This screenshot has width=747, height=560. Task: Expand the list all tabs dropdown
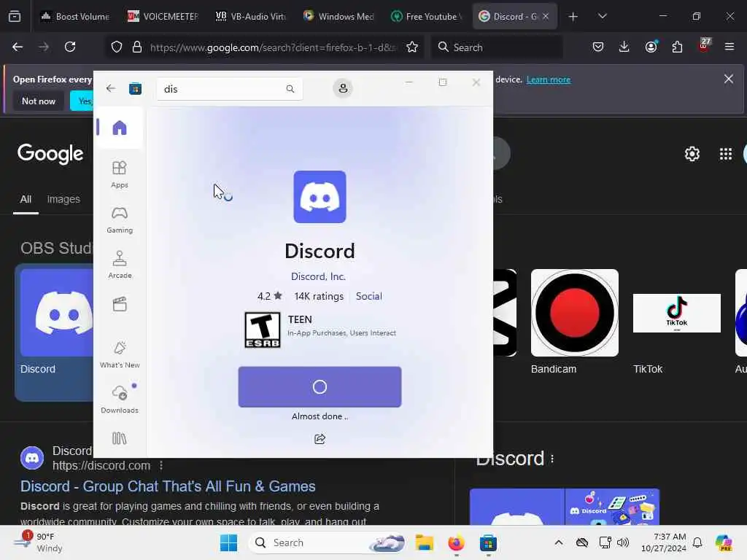[603, 16]
